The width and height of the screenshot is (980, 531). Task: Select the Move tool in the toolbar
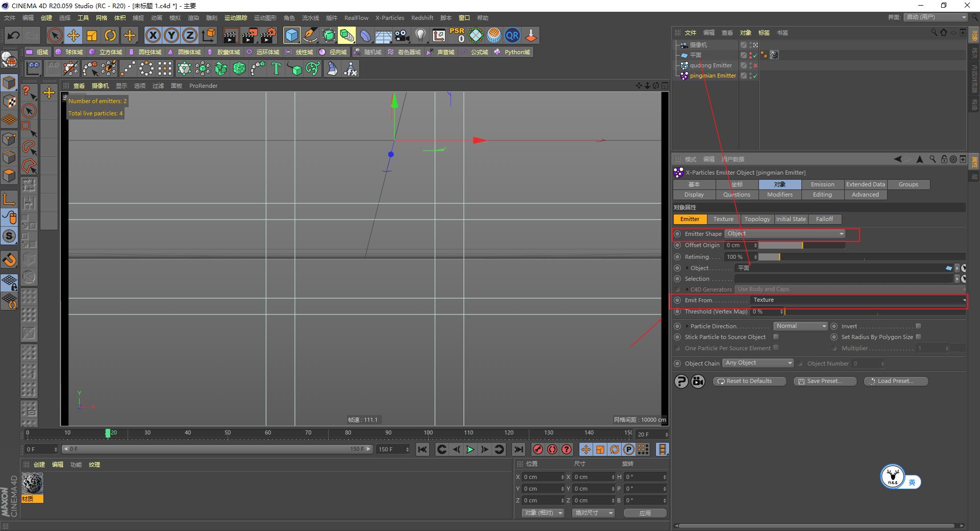pyautogui.click(x=73, y=35)
